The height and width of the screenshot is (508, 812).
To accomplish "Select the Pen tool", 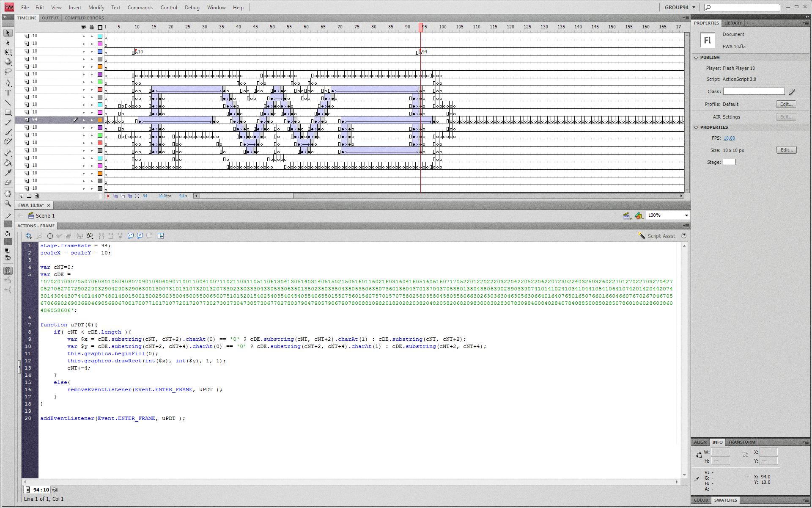I will (8, 83).
